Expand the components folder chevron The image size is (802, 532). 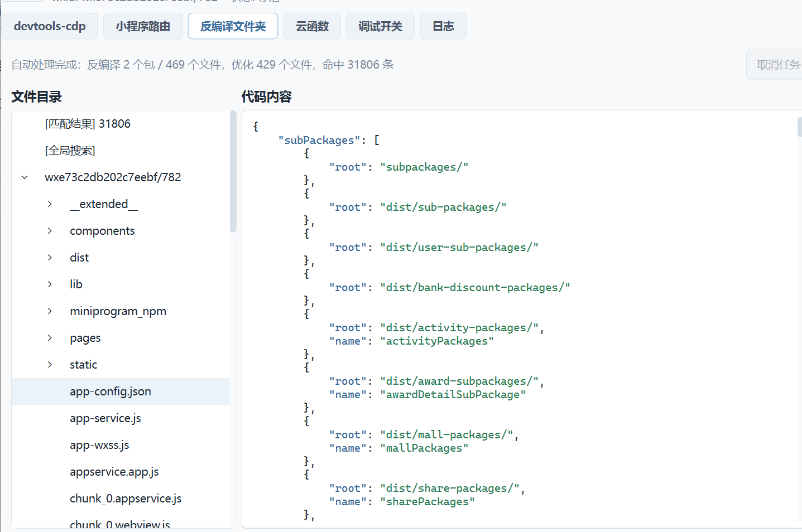pyautogui.click(x=50, y=231)
